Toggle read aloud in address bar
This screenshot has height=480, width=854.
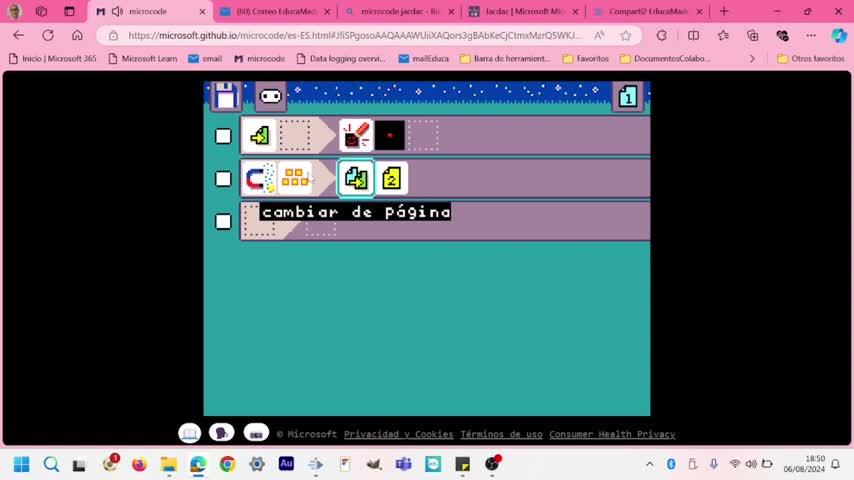(600, 35)
